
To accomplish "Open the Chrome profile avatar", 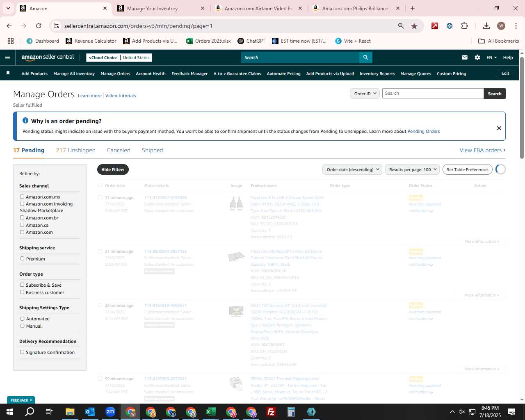I will coord(501,26).
